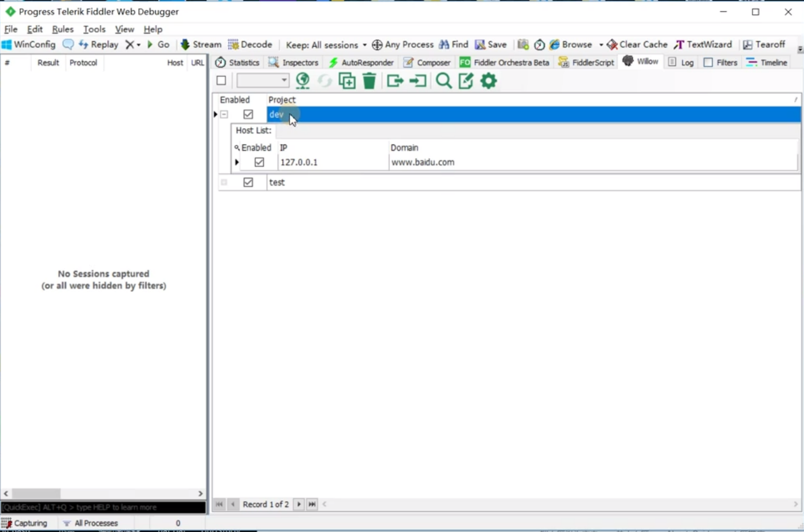Sort hosts by the Domain column header
804x532 pixels.
click(x=593, y=148)
